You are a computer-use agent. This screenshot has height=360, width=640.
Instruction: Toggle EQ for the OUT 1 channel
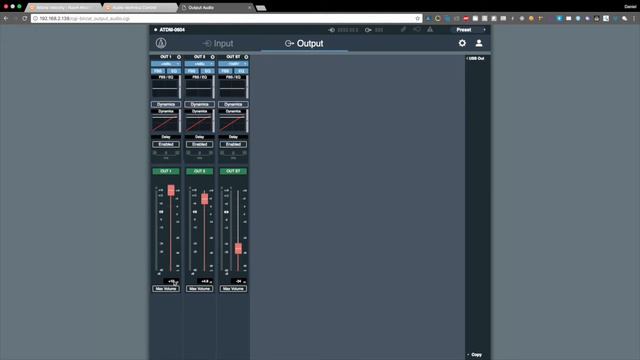tap(174, 71)
